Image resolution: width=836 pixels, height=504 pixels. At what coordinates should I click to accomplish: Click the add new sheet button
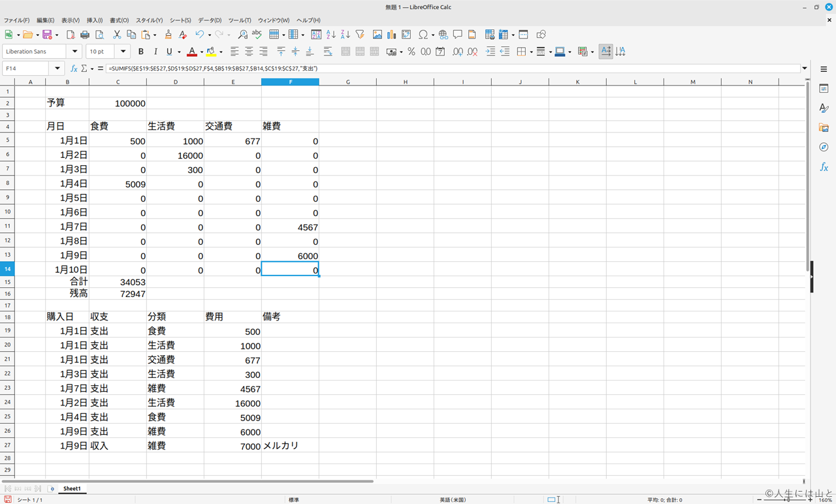(52, 488)
